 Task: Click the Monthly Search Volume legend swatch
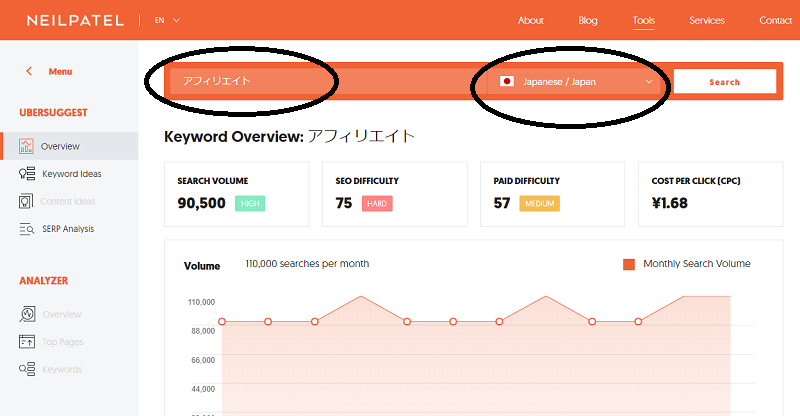629,264
